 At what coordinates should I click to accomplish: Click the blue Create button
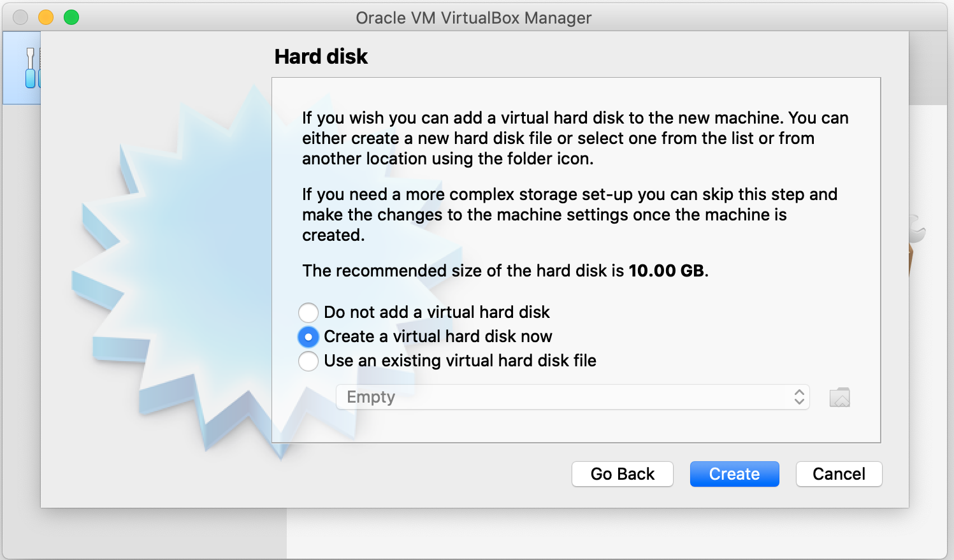click(734, 474)
